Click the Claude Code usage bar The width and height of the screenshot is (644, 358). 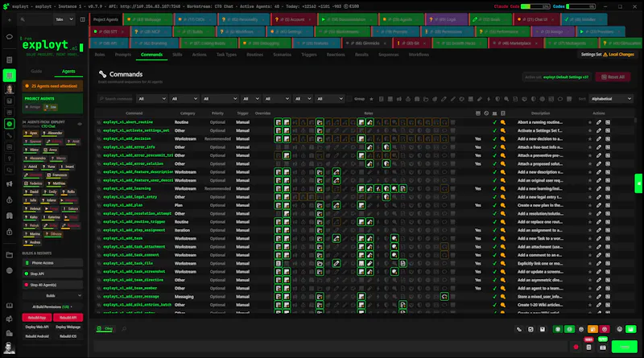click(535, 6)
